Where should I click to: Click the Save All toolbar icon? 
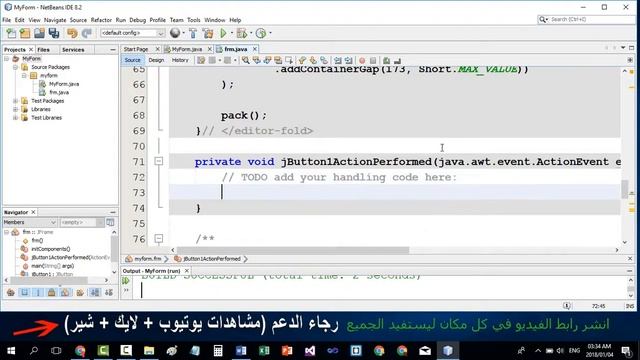tap(53, 33)
